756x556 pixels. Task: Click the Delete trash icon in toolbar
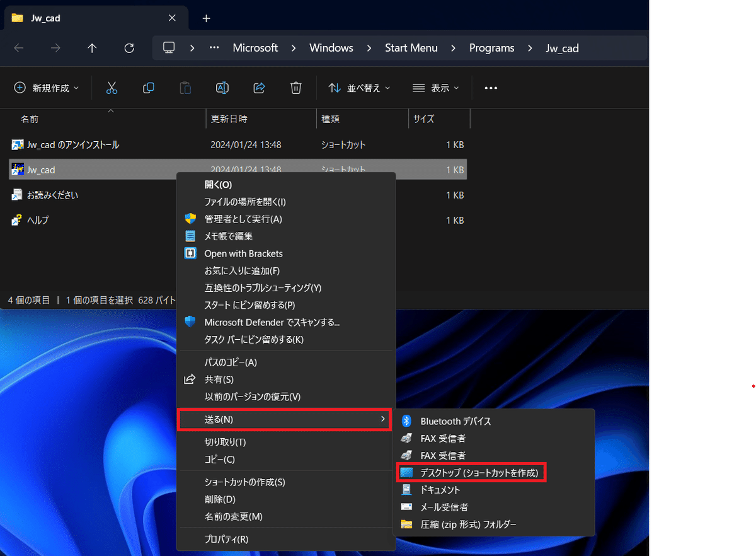pyautogui.click(x=296, y=88)
